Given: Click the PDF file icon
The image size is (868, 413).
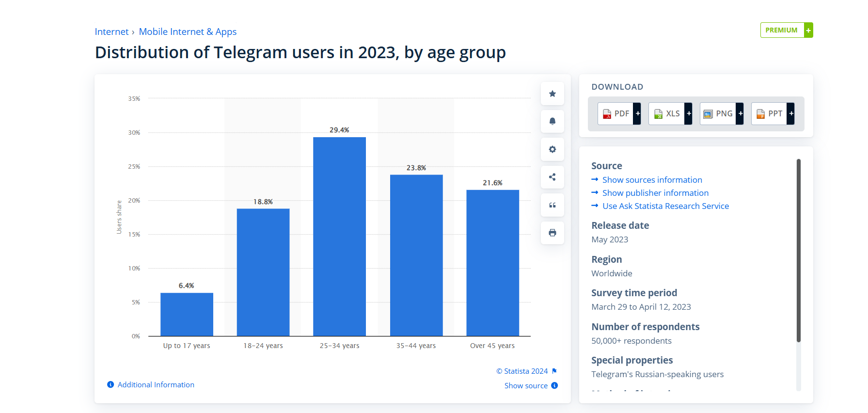Looking at the screenshot, I should coord(607,114).
